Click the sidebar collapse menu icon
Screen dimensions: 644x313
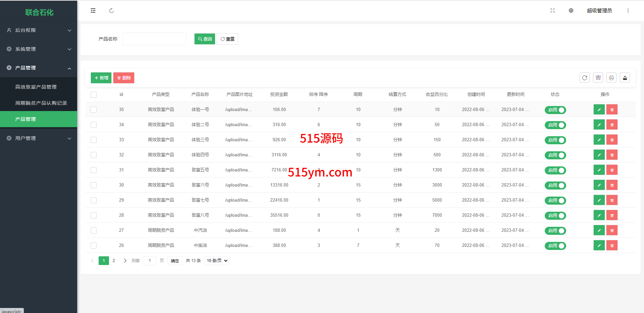(93, 11)
